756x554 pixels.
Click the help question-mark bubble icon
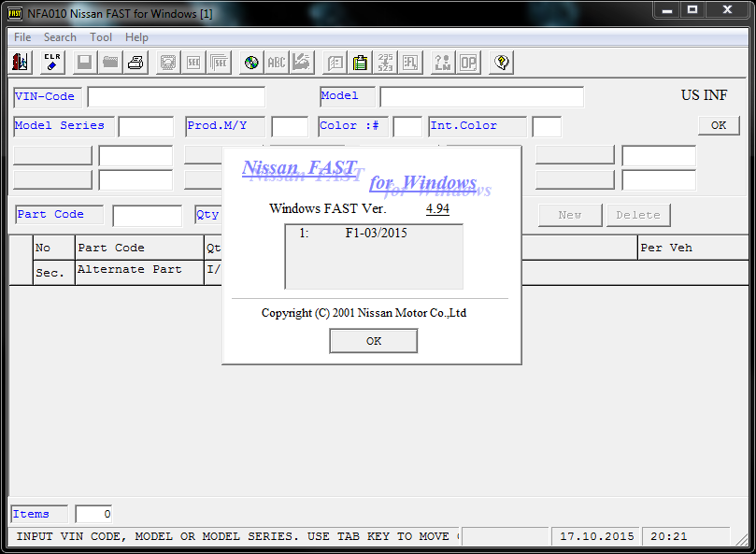pos(502,63)
